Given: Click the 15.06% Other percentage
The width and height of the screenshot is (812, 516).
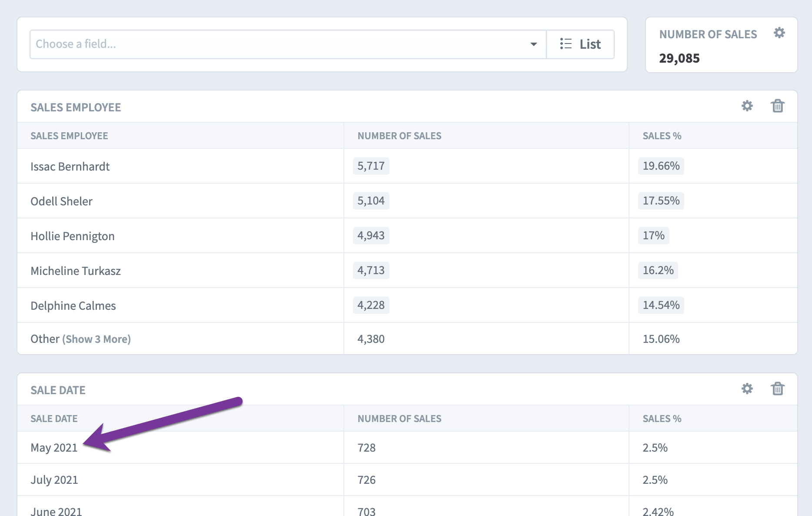Looking at the screenshot, I should pyautogui.click(x=661, y=339).
